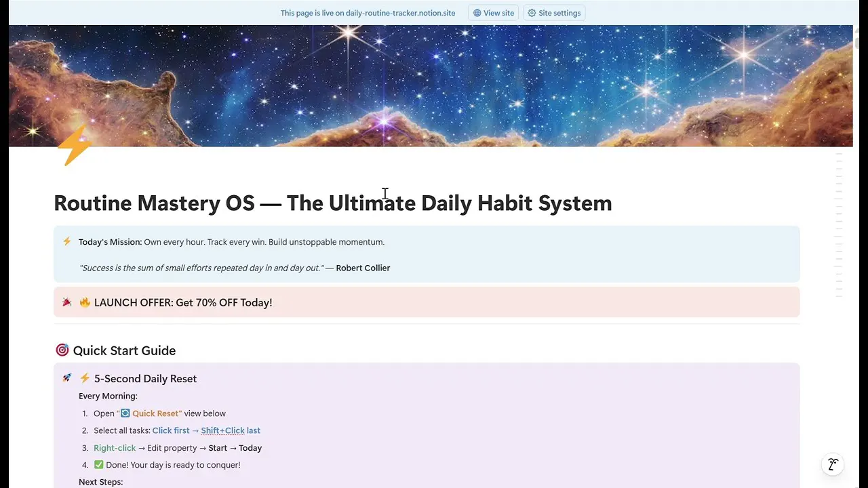This screenshot has width=868, height=488.
Task: Click the gear icon in Site settings
Action: coord(532,13)
